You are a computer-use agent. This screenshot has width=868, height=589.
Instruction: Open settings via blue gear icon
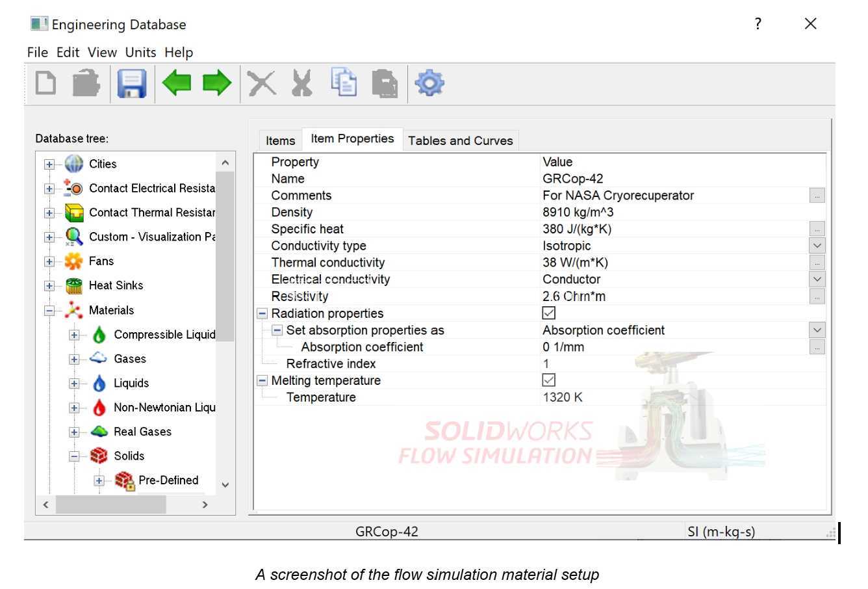(429, 83)
